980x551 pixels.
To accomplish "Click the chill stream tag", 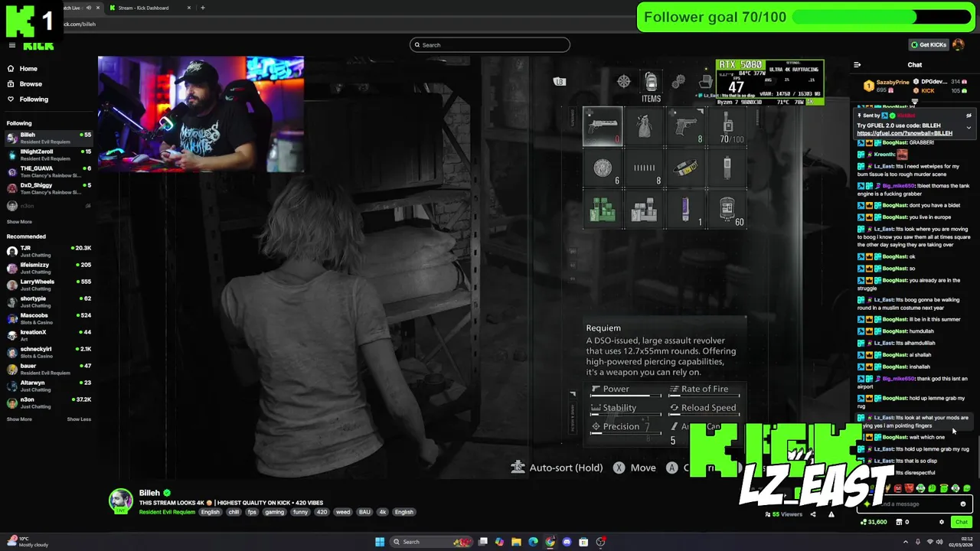I will [234, 512].
